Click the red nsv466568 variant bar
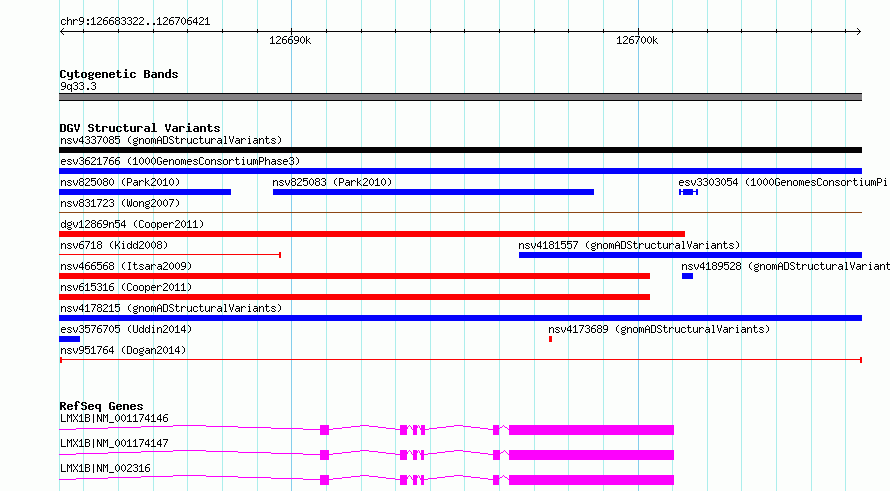 pyautogui.click(x=354, y=276)
